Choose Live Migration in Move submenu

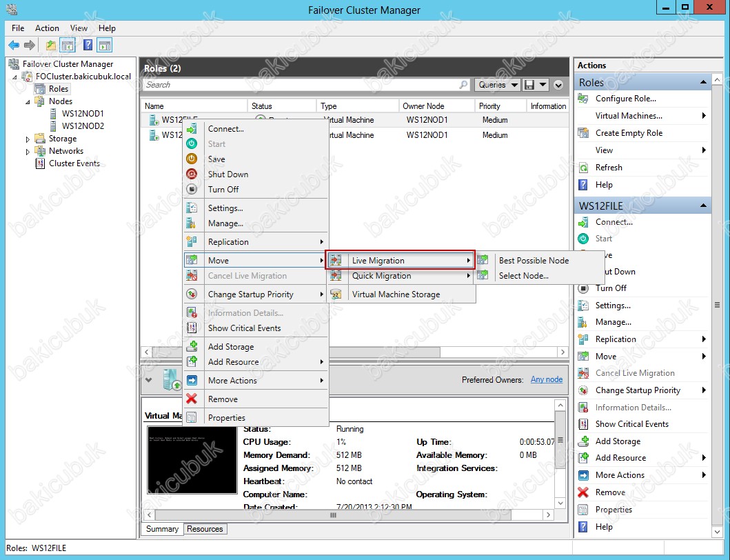pos(401,260)
